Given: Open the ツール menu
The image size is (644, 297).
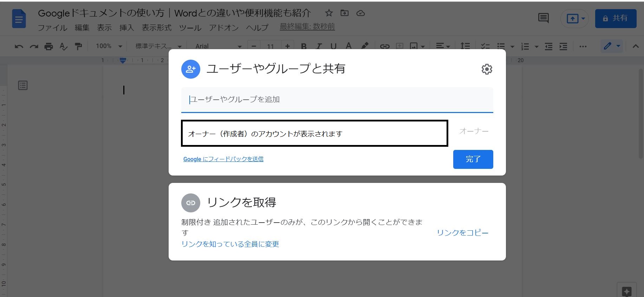Looking at the screenshot, I should [190, 27].
